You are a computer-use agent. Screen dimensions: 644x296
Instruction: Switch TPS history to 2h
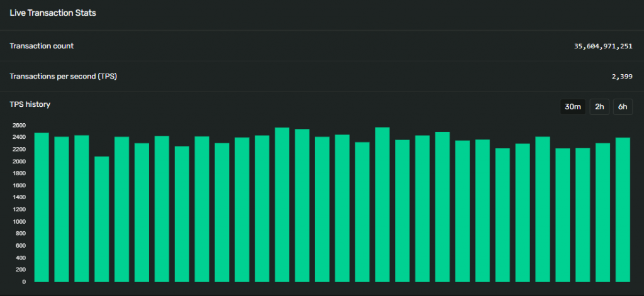point(599,107)
